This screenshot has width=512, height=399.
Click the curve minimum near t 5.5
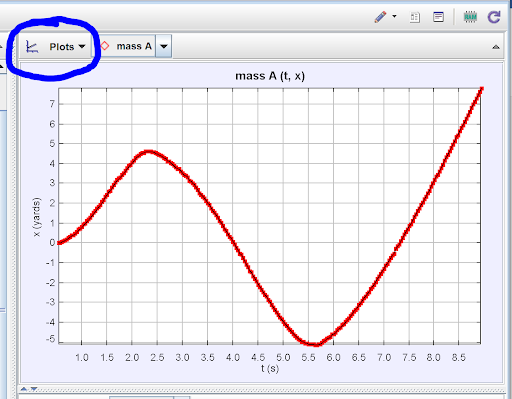click(x=314, y=344)
